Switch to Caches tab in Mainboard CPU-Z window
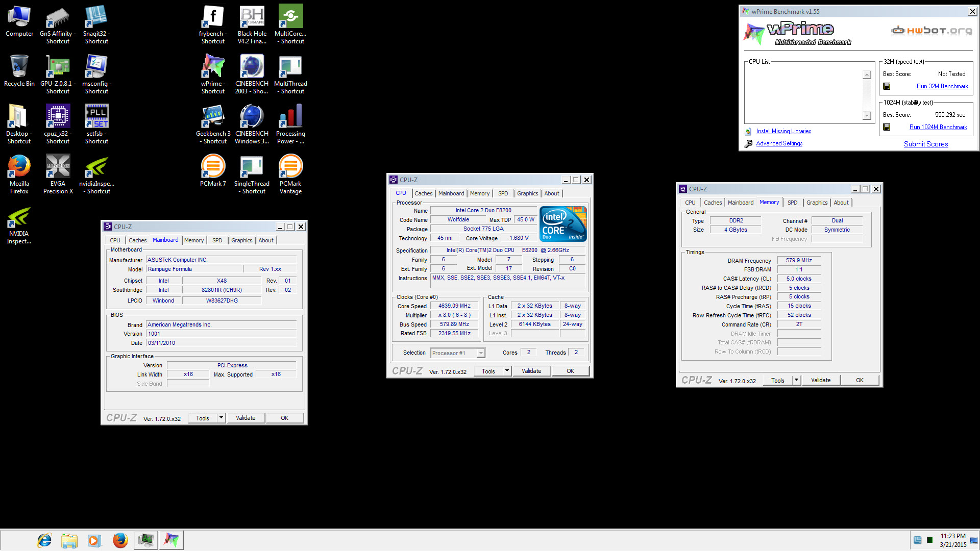Image resolution: width=980 pixels, height=551 pixels. (x=137, y=240)
